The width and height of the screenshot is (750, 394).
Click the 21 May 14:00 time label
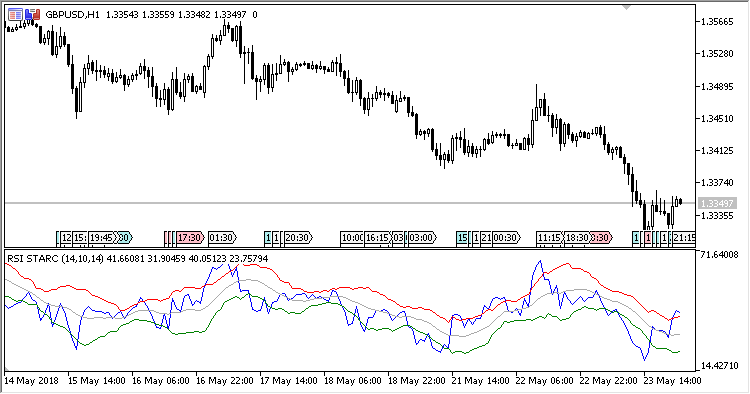[x=481, y=381]
